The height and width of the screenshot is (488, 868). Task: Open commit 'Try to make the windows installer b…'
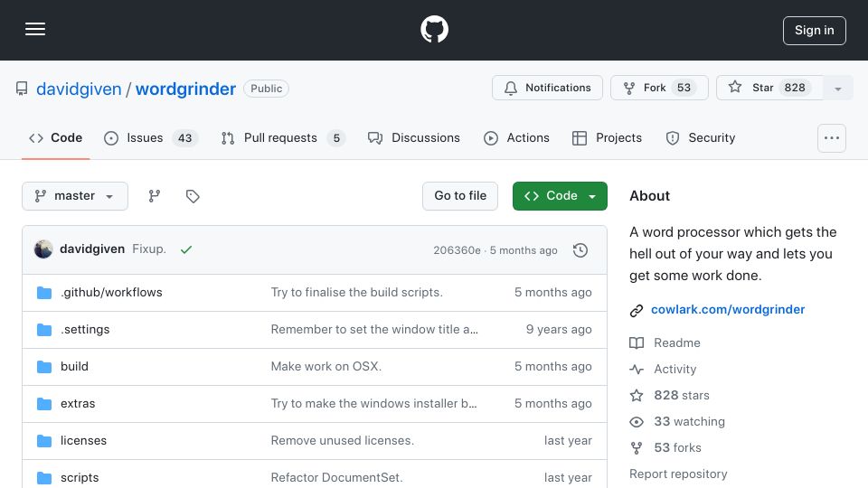click(373, 403)
